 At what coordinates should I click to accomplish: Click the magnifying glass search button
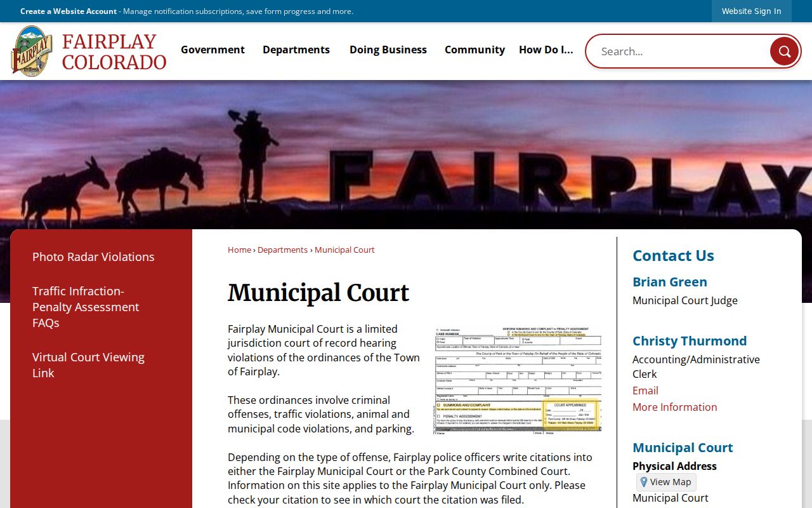[x=784, y=51]
